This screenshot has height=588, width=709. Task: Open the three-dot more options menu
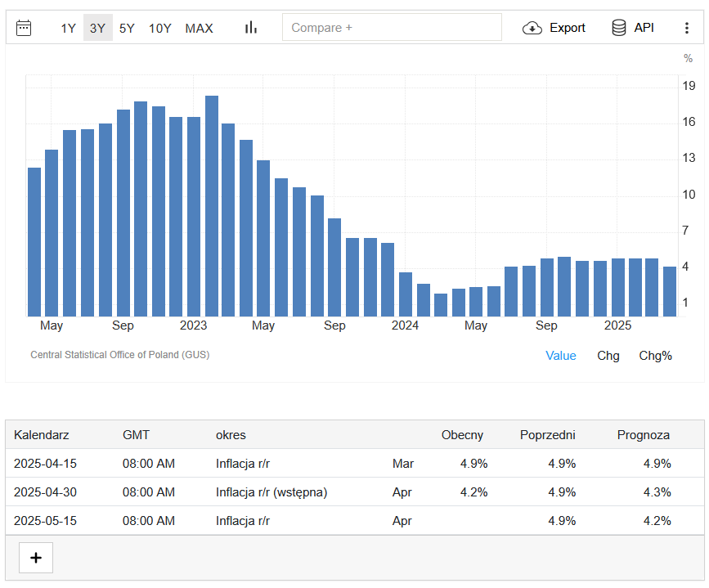click(x=686, y=28)
